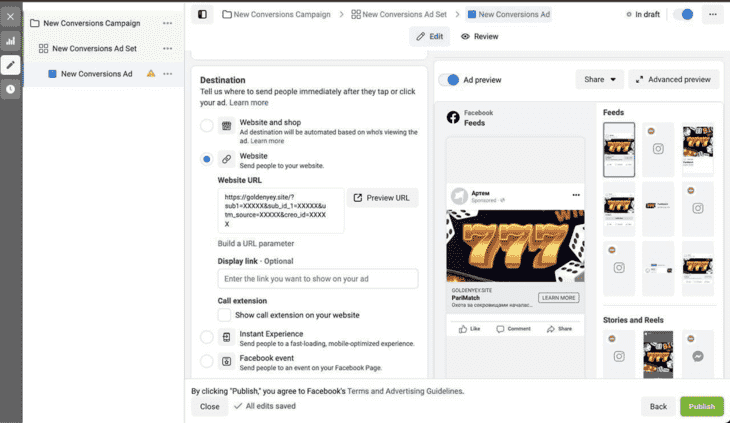Select the Instant Experience radio button

pos(207,337)
